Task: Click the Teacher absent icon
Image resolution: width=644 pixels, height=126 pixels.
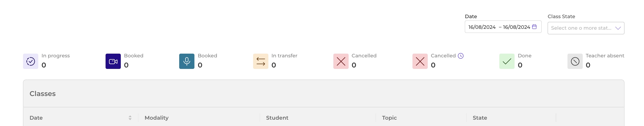Action: pos(575,61)
